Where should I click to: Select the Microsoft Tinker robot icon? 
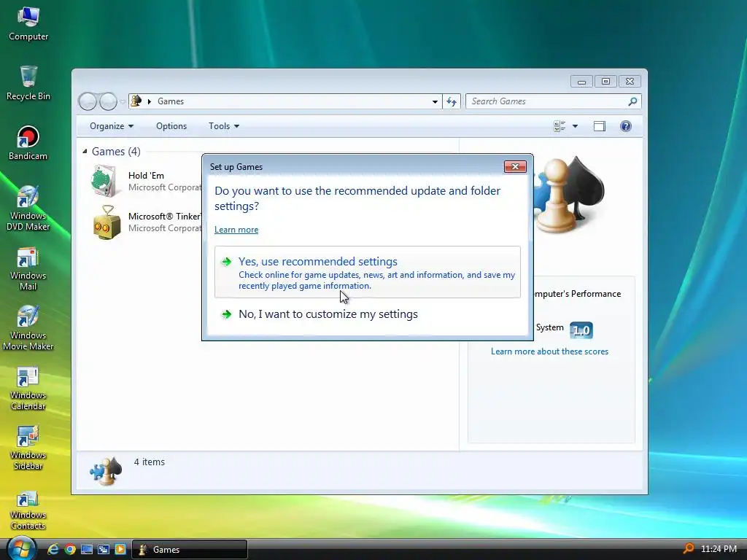pyautogui.click(x=106, y=222)
